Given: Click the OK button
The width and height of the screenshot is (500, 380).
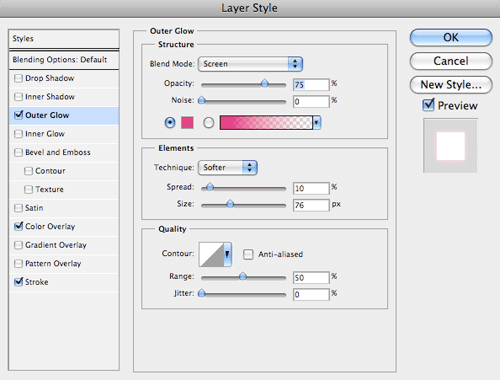Looking at the screenshot, I should pos(451,37).
